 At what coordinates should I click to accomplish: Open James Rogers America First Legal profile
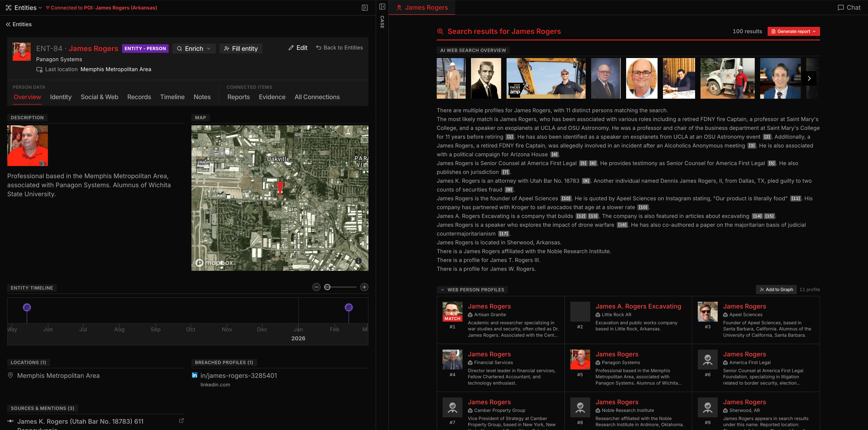click(x=756, y=368)
